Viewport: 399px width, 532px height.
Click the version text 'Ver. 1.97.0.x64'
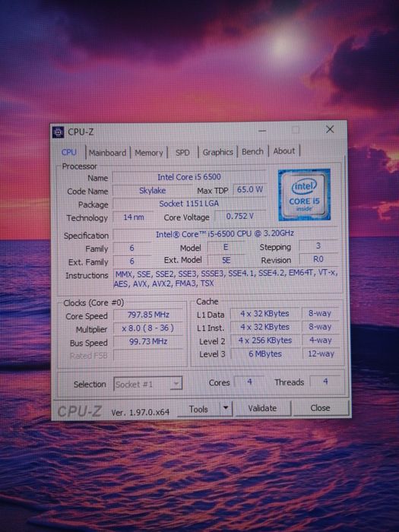(140, 413)
